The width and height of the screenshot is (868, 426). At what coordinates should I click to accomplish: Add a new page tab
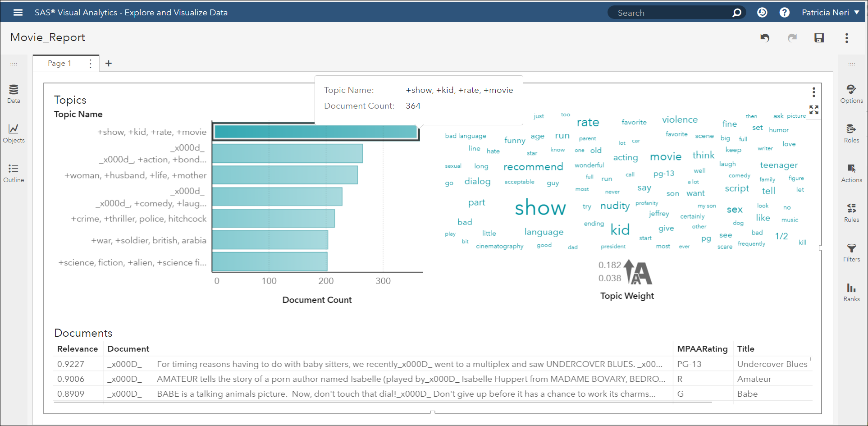(x=109, y=64)
